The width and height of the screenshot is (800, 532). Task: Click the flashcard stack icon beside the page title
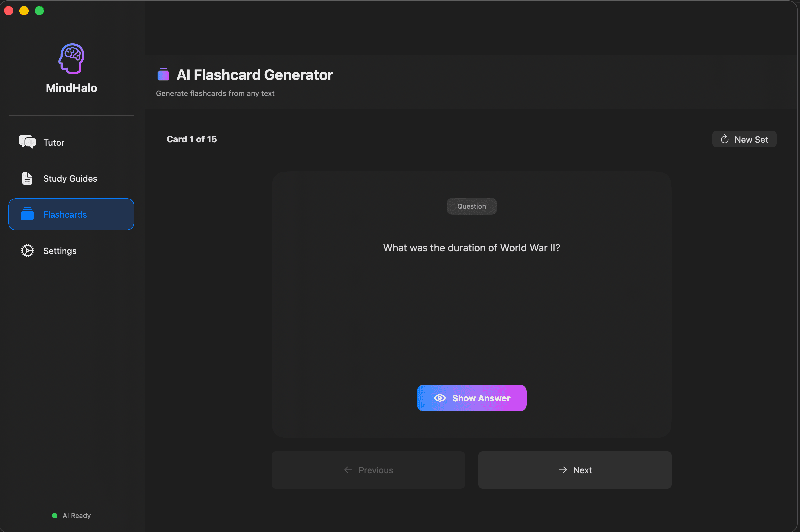tap(164, 74)
